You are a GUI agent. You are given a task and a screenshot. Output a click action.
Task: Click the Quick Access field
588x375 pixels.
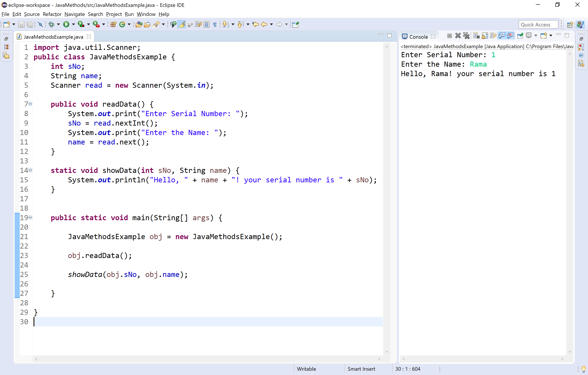538,24
